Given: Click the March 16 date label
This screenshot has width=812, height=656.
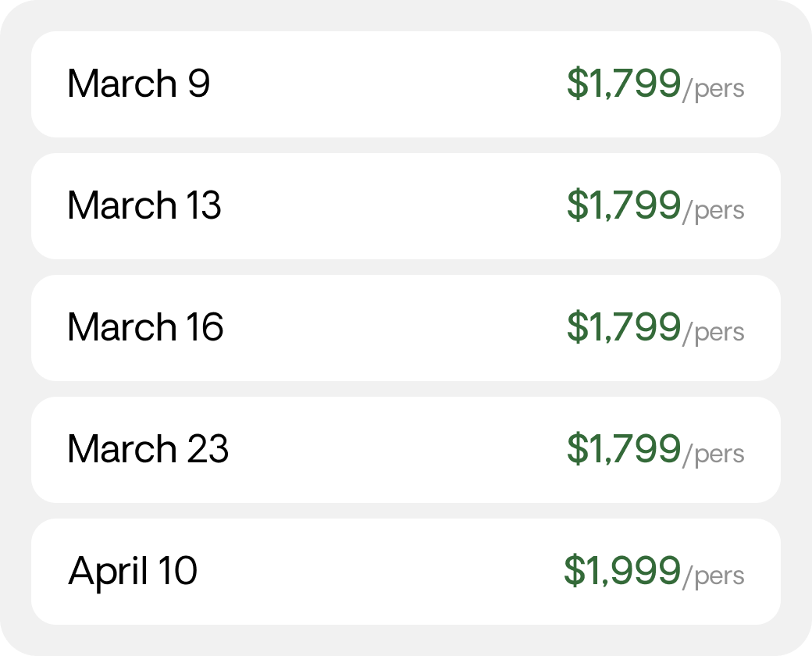Looking at the screenshot, I should [x=145, y=327].
